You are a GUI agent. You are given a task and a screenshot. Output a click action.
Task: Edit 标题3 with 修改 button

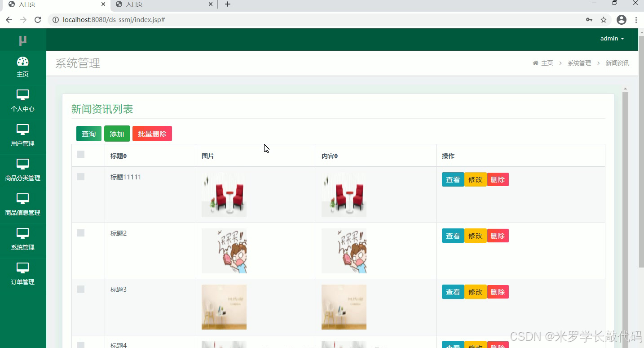pyautogui.click(x=476, y=292)
